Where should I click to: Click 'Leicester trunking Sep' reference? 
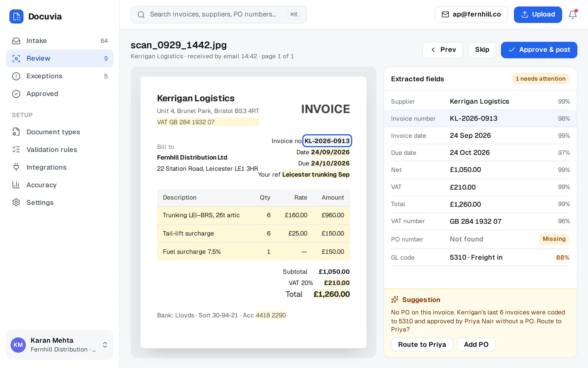pyautogui.click(x=316, y=174)
